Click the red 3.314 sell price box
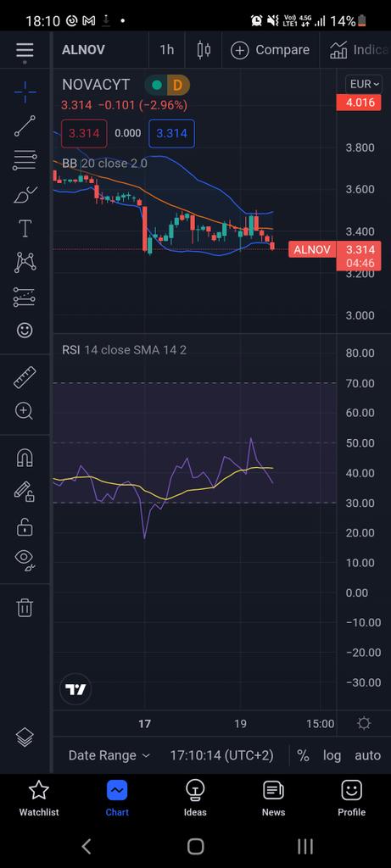391x868 pixels. click(x=84, y=133)
